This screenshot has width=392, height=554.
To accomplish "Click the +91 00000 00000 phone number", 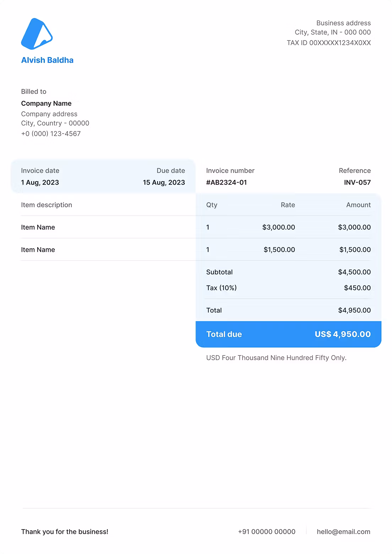I will click(x=267, y=532).
